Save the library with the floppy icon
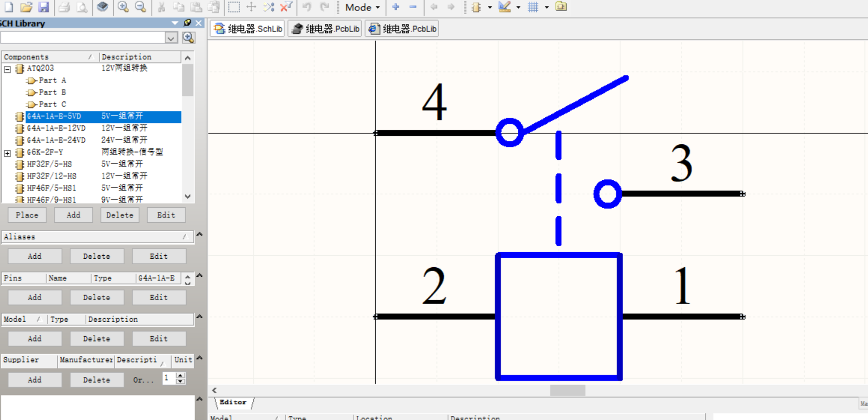This screenshot has height=420, width=868. coord(44,7)
